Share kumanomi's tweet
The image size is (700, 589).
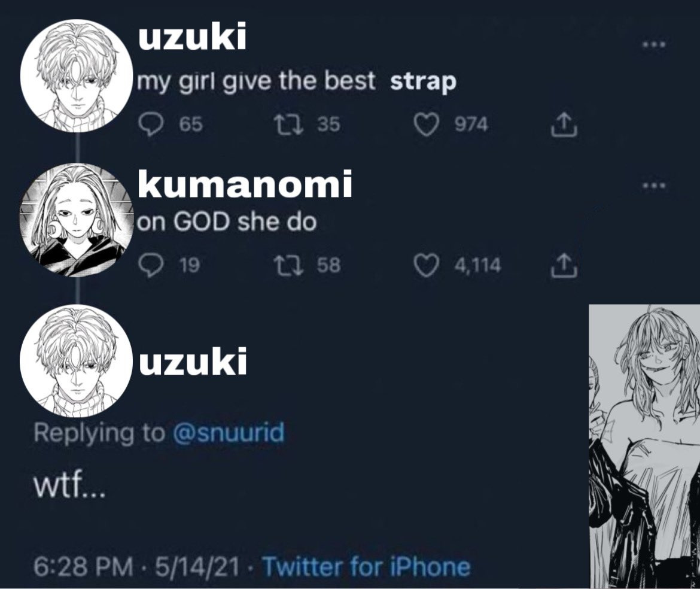[564, 265]
